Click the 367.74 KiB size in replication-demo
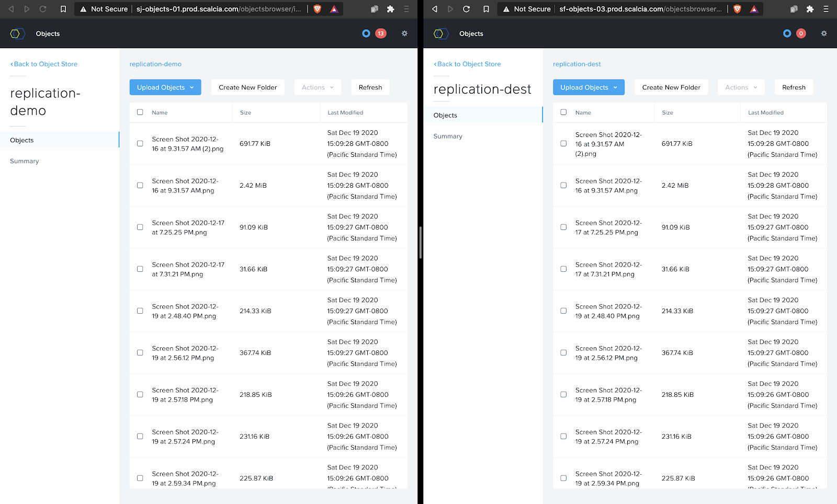The width and height of the screenshot is (837, 504). [x=255, y=353]
